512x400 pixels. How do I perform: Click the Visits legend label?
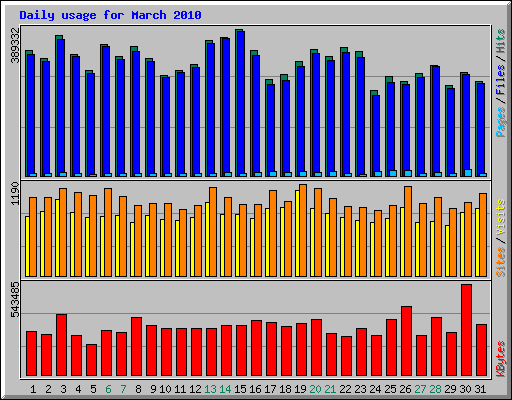click(x=501, y=217)
